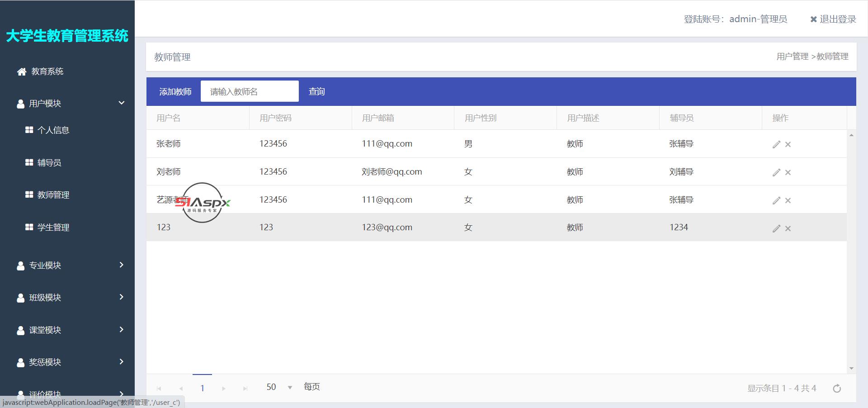
Task: Click the home icon beside 教育系统
Action: (21, 71)
